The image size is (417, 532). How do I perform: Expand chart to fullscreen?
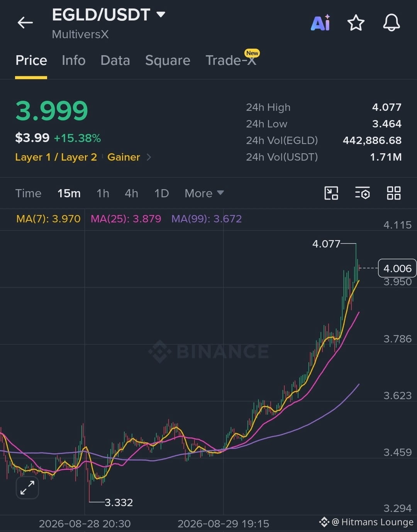point(27,488)
